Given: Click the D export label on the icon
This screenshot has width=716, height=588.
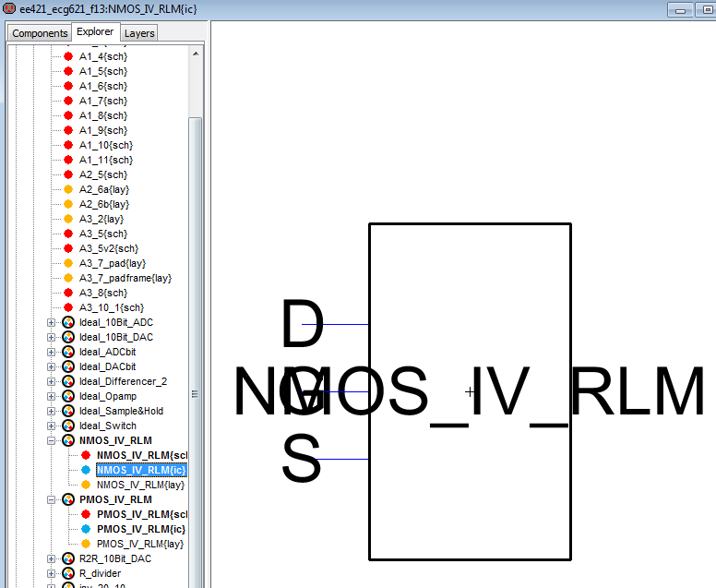Looking at the screenshot, I should coord(303,322).
